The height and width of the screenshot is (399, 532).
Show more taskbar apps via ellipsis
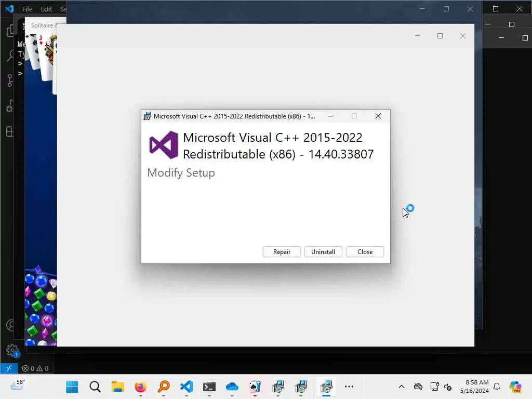point(349,387)
